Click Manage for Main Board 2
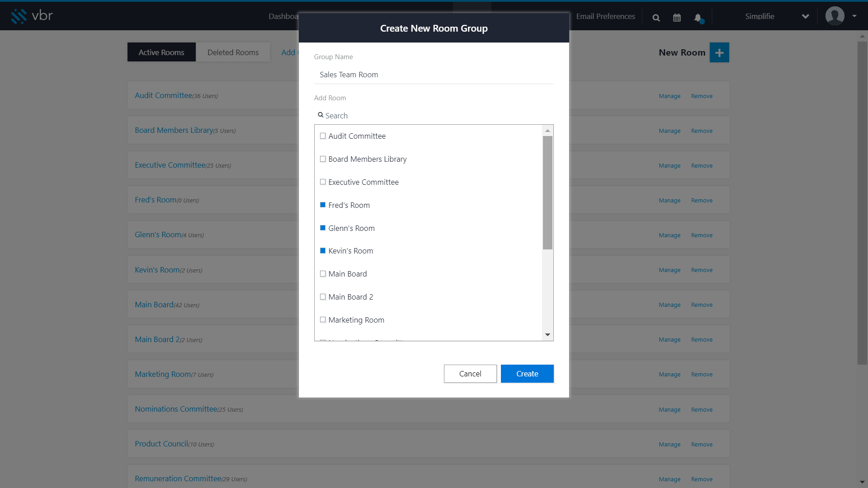The width and height of the screenshot is (868, 488). [x=670, y=340]
